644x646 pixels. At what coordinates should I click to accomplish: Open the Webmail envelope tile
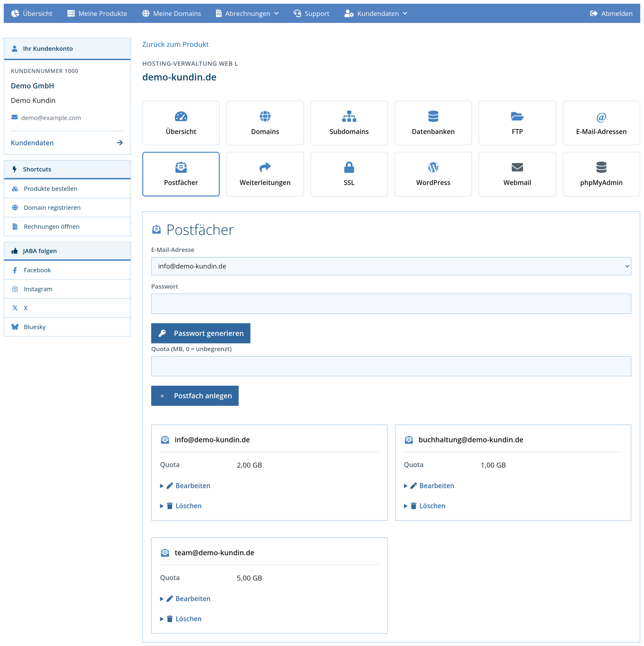click(x=517, y=174)
